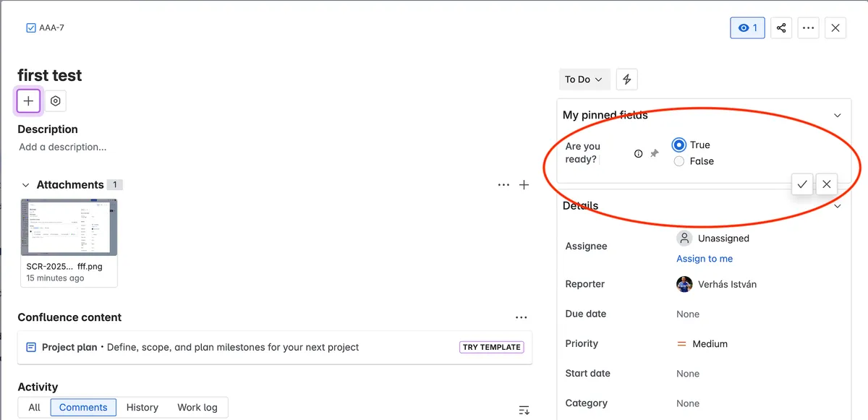868x420 pixels.
Task: Click the add item plus button under title
Action: click(28, 101)
